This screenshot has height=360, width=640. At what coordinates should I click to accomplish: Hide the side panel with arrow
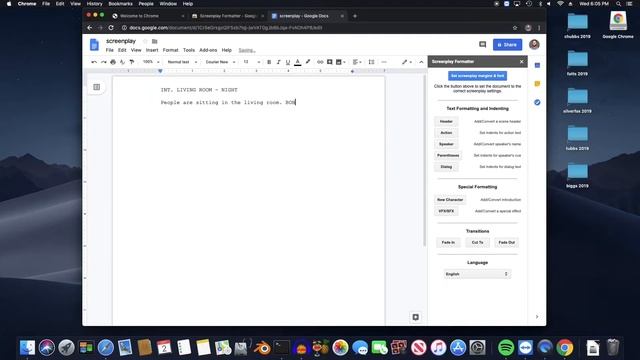coord(537,317)
